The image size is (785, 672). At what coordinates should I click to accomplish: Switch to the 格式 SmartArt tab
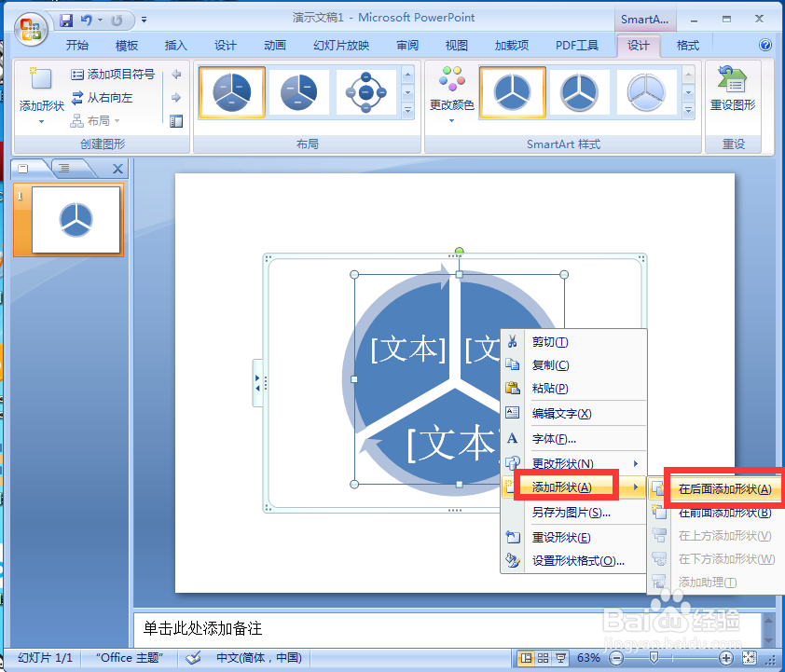coord(687,46)
